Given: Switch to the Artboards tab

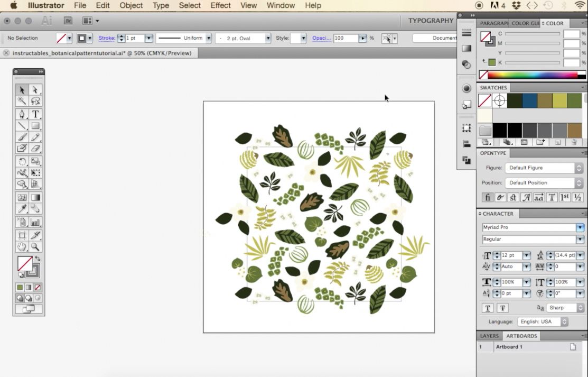Looking at the screenshot, I should click(521, 336).
